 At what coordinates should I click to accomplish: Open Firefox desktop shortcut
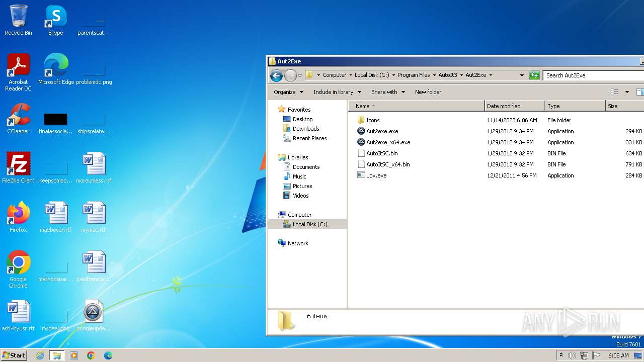pyautogui.click(x=18, y=217)
